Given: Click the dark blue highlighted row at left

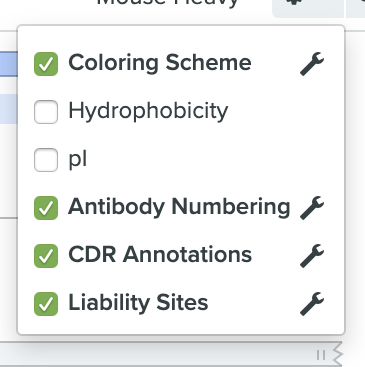Looking at the screenshot, I should tap(9, 64).
